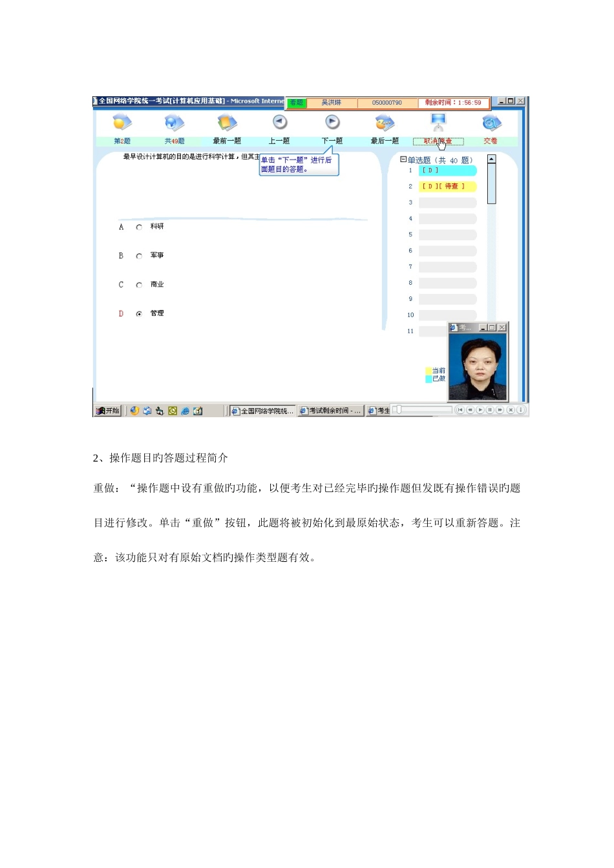Image resolution: width=614 pixels, height=868 pixels.
Task: Close the small 考... photo window
Action: click(502, 328)
